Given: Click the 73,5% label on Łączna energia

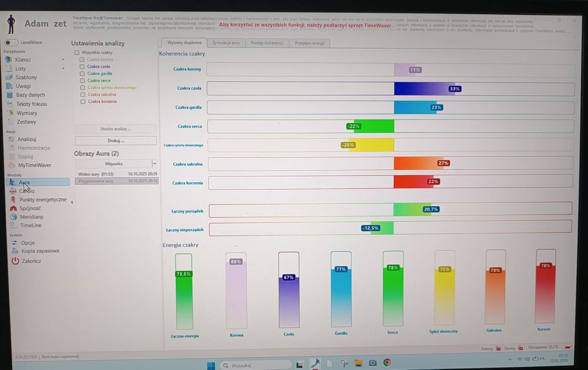Looking at the screenshot, I should (x=183, y=274).
